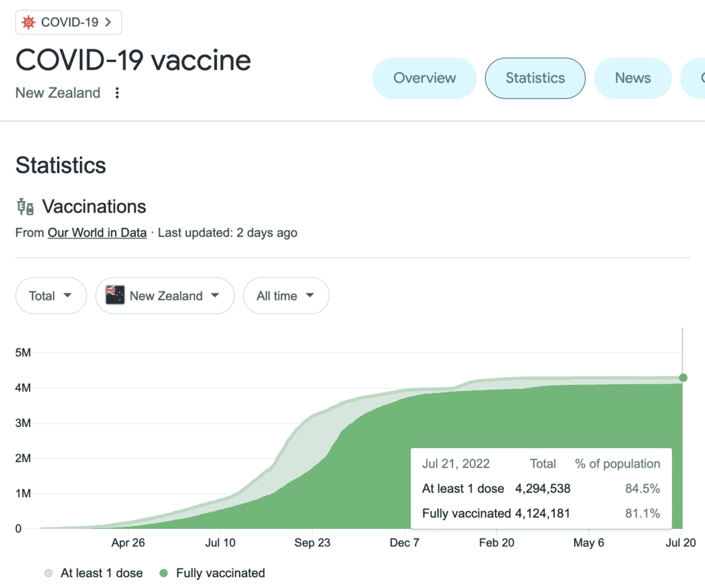
Task: Expand the Total metric dropdown
Action: pos(51,296)
